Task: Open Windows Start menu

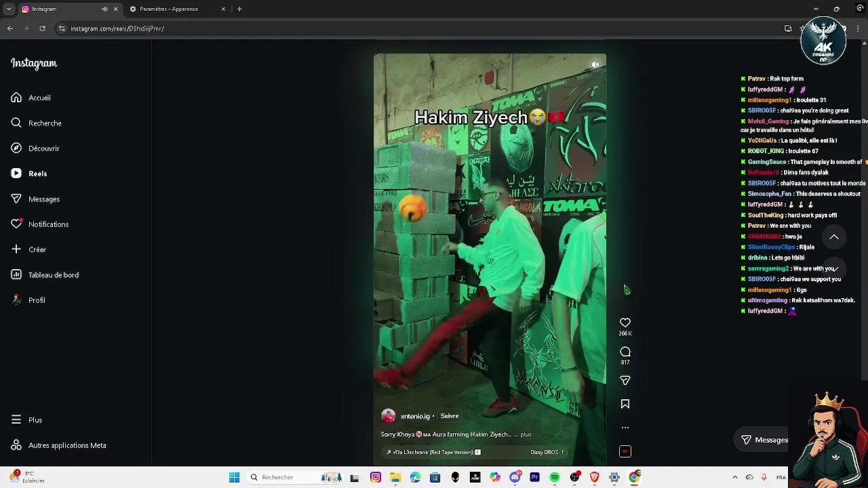Action: (234, 477)
